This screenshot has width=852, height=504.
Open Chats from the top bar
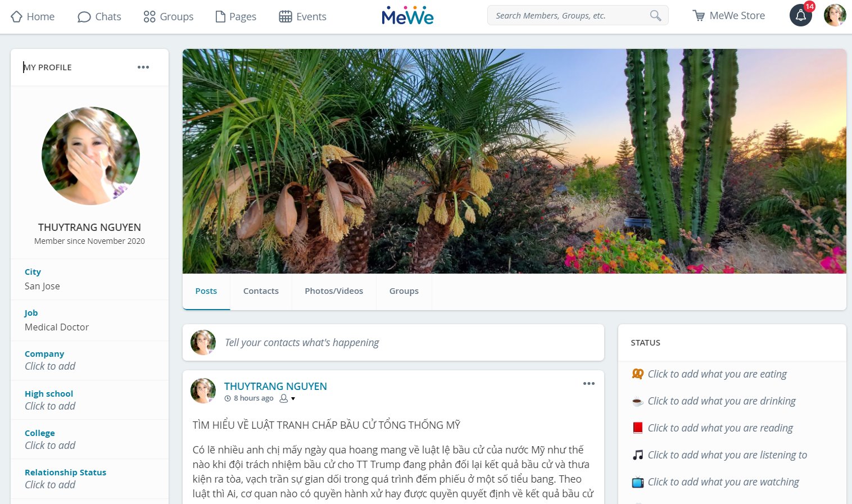click(99, 17)
